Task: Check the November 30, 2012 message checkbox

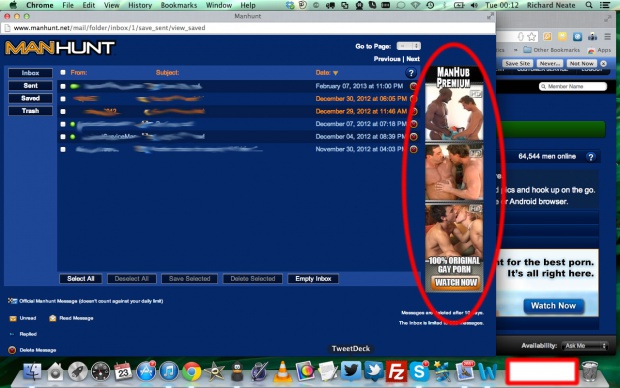Action: tap(63, 150)
